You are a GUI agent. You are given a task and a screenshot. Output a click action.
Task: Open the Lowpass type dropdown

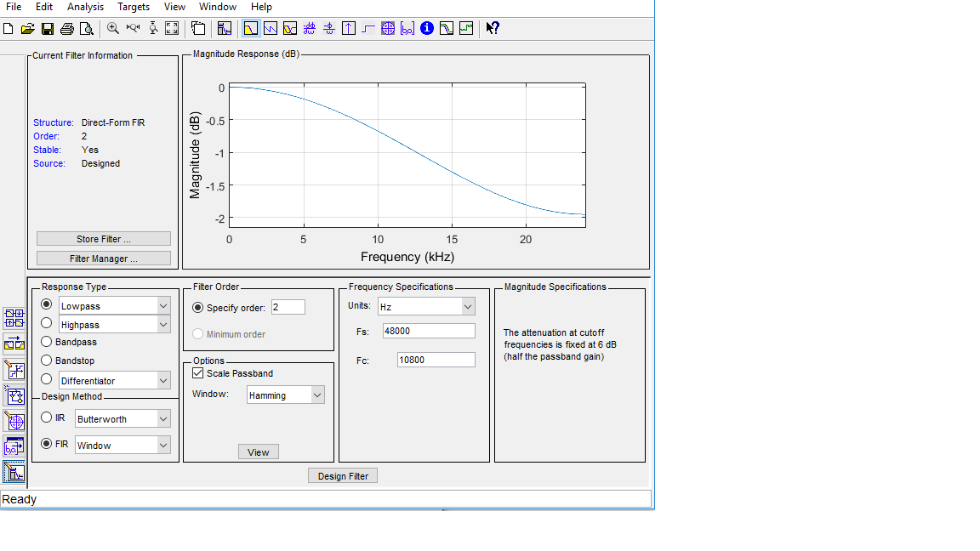point(114,305)
